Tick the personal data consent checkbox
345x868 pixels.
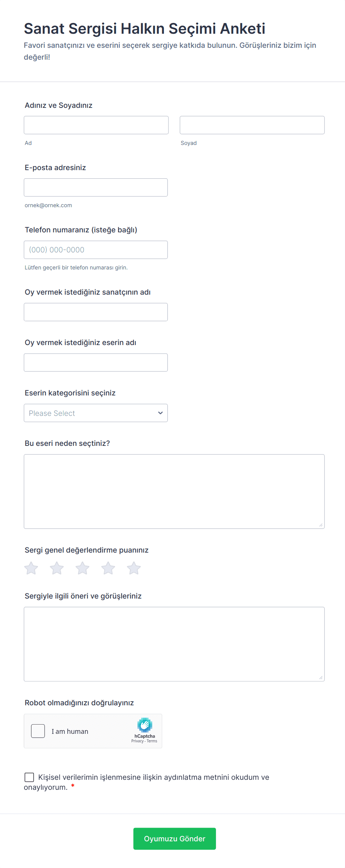29,777
